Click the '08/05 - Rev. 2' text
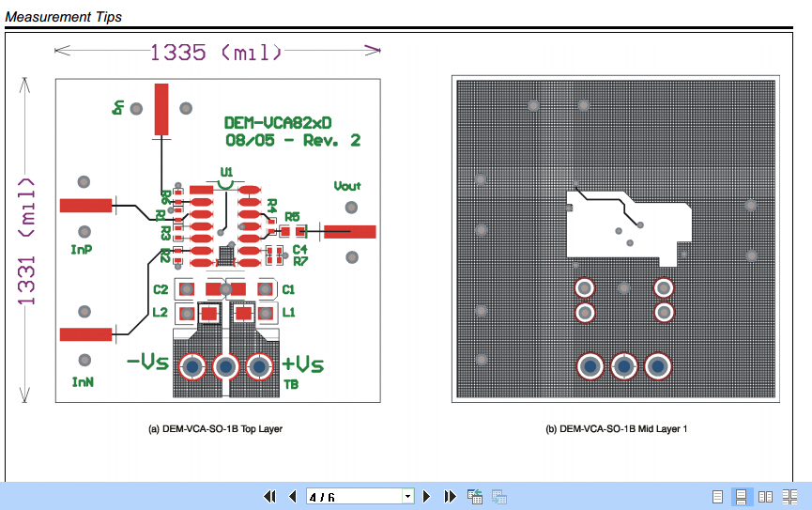Image resolution: width=812 pixels, height=510 pixels. 293,141
